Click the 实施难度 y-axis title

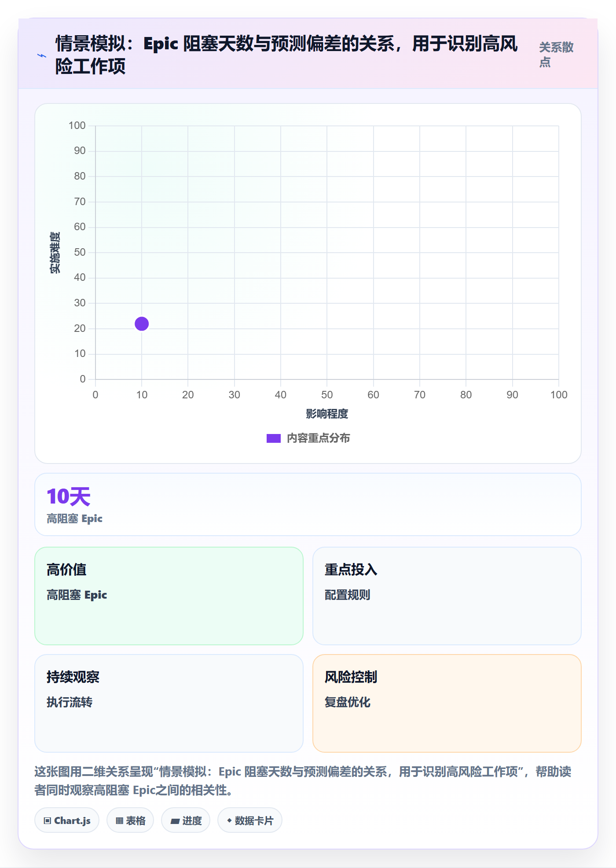[x=55, y=253]
